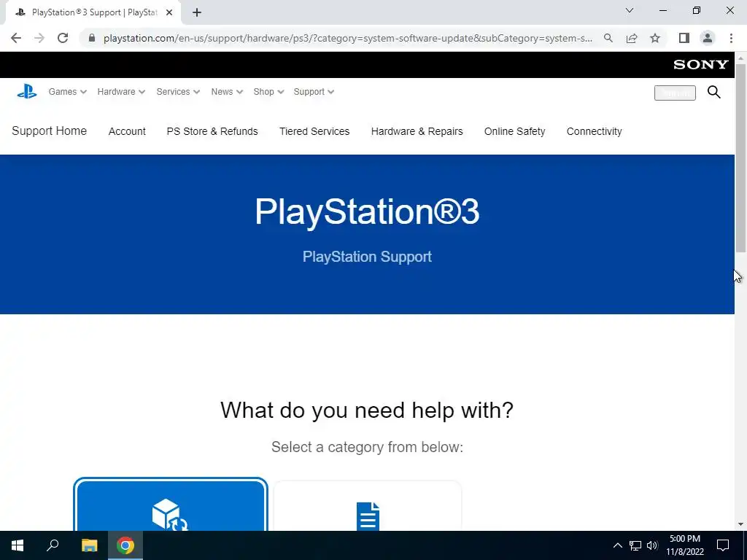
Task: Open Connectivity support section
Action: pyautogui.click(x=594, y=131)
